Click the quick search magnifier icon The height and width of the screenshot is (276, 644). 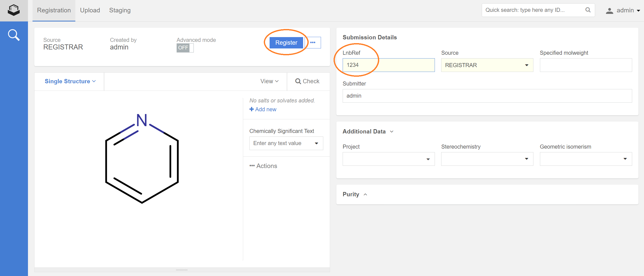(x=588, y=10)
